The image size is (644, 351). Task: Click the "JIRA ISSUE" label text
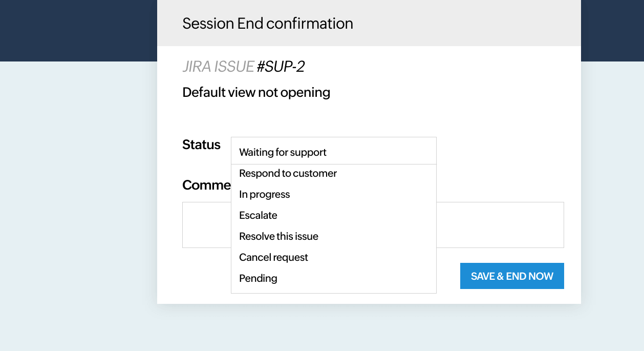pyautogui.click(x=218, y=66)
